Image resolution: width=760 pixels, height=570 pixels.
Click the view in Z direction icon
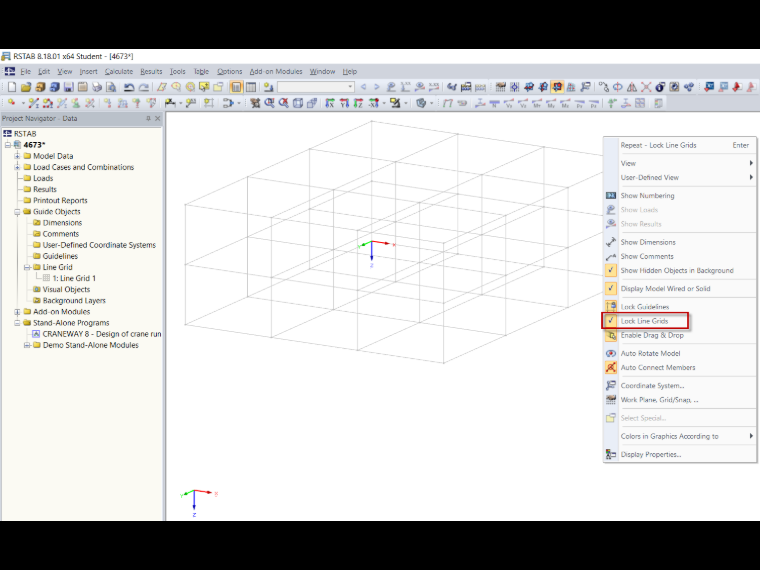(358, 103)
